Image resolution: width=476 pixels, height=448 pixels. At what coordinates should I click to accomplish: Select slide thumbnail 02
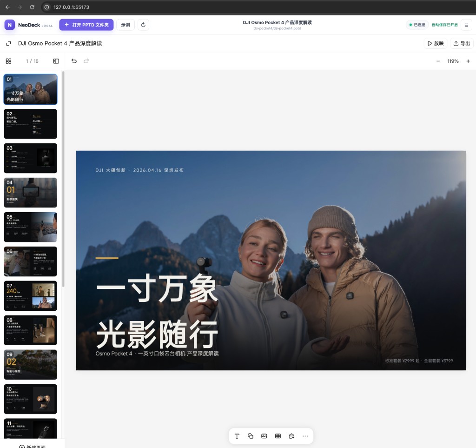pyautogui.click(x=30, y=124)
